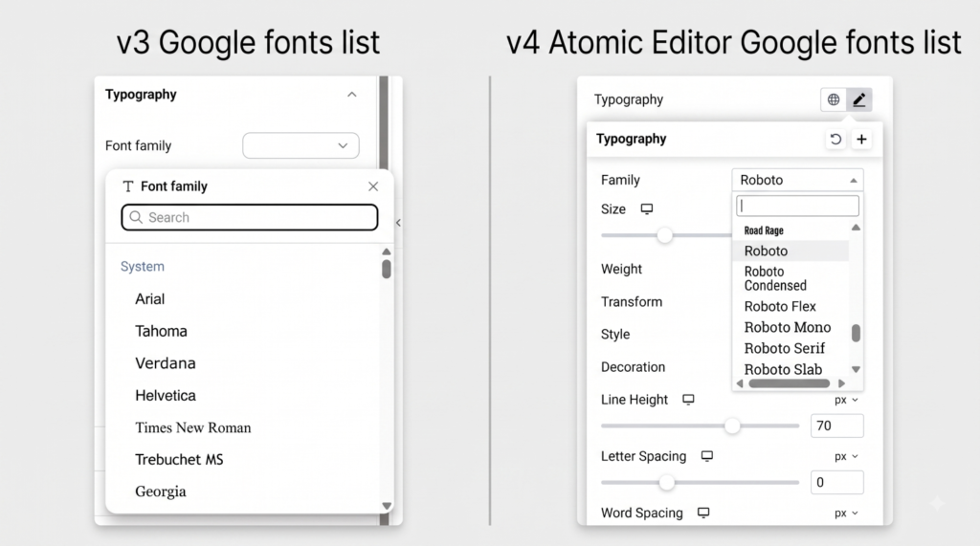Select Road Rage in the v4 font list
The width and height of the screenshot is (980, 546).
[x=764, y=230]
